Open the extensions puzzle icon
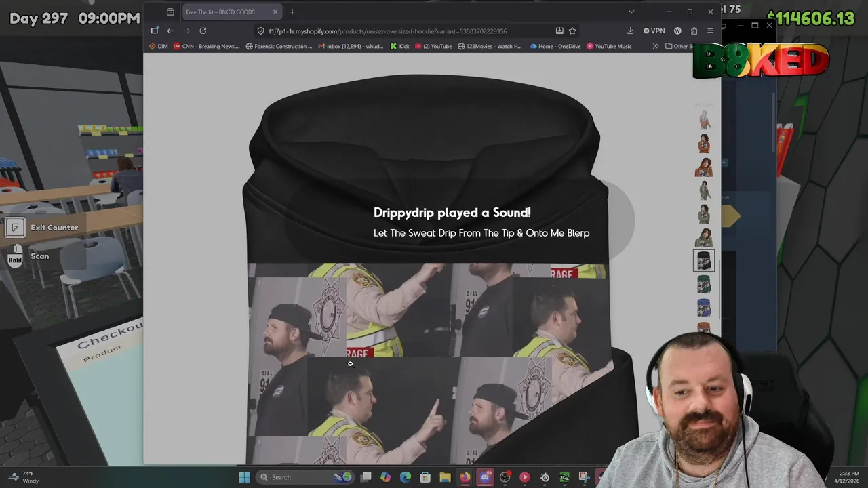868x488 pixels. click(694, 30)
